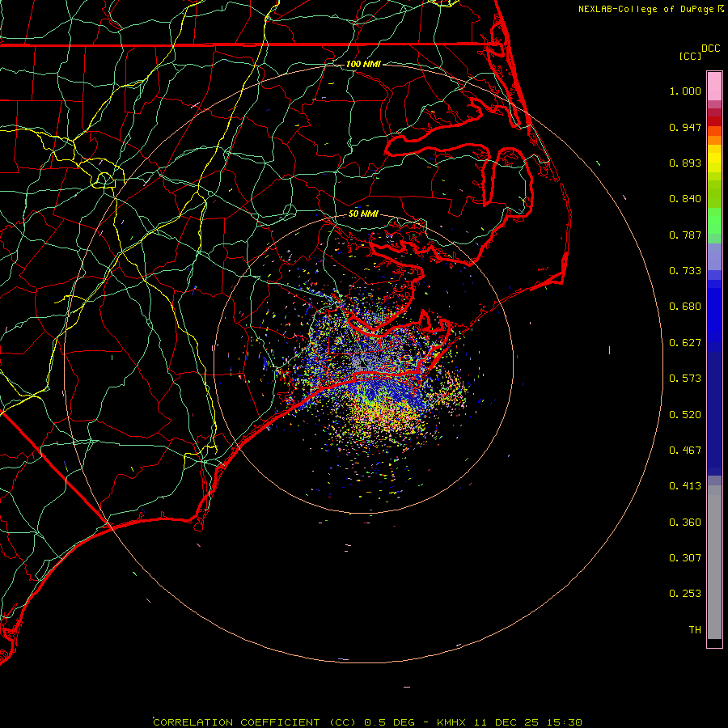728x728 pixels.
Task: Click the KMHX radar site at the rings' center
Action: coord(363,363)
